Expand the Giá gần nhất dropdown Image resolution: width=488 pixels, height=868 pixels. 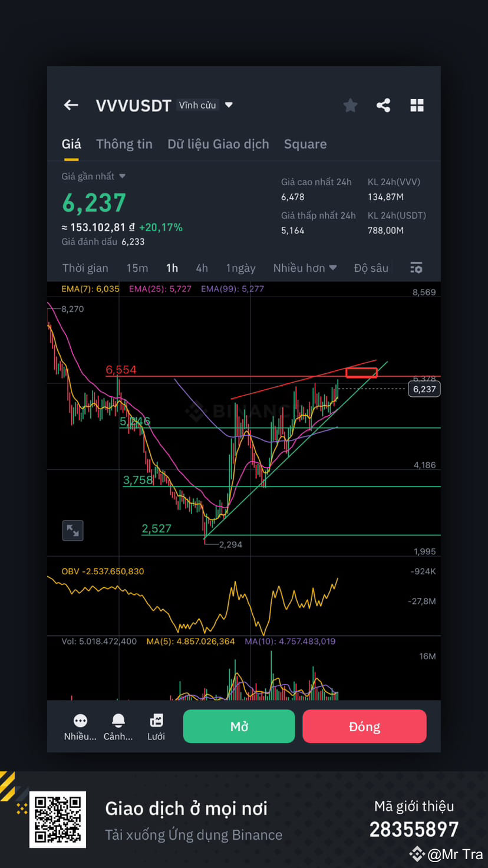point(123,176)
